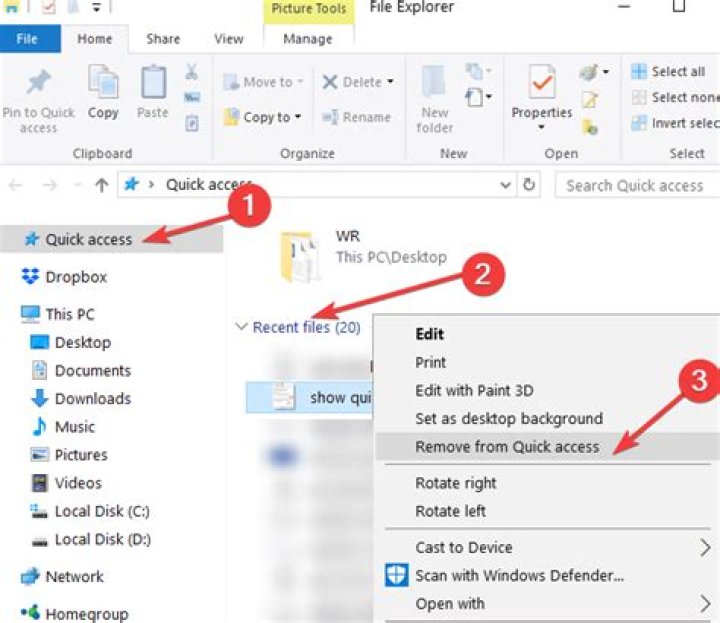The height and width of the screenshot is (623, 720).
Task: Open the recent locations dropdown arrow
Action: tap(77, 185)
